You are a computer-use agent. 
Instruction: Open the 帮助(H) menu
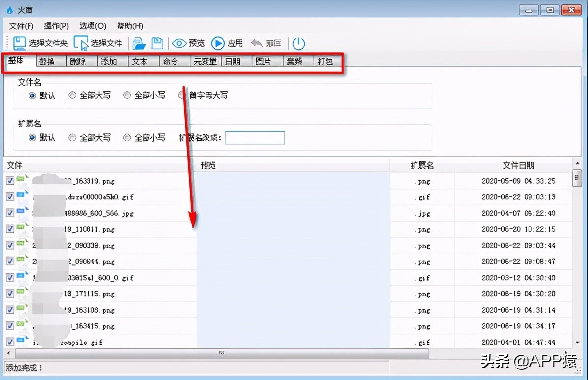pos(129,26)
